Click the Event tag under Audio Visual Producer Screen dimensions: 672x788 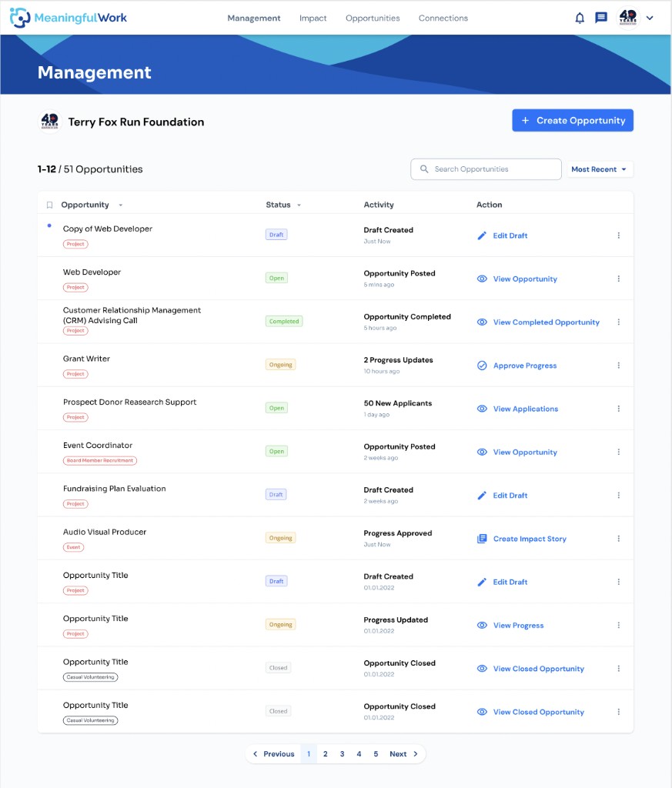click(73, 547)
